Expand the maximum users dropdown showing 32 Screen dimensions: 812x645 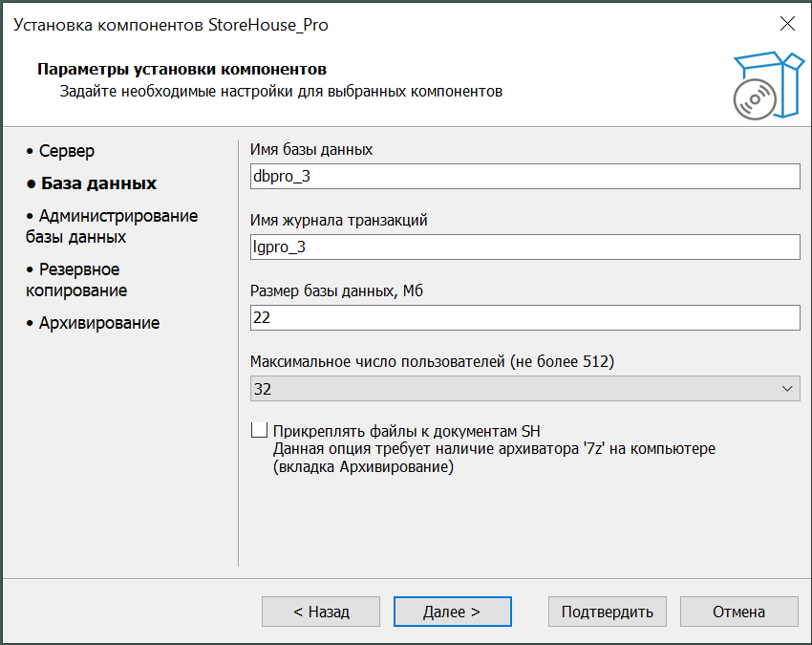tap(787, 389)
